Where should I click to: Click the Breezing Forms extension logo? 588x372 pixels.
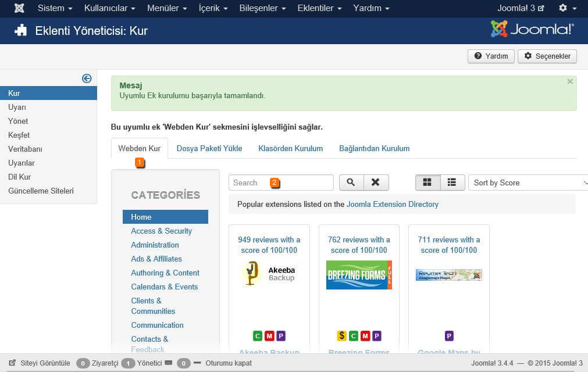pos(359,274)
